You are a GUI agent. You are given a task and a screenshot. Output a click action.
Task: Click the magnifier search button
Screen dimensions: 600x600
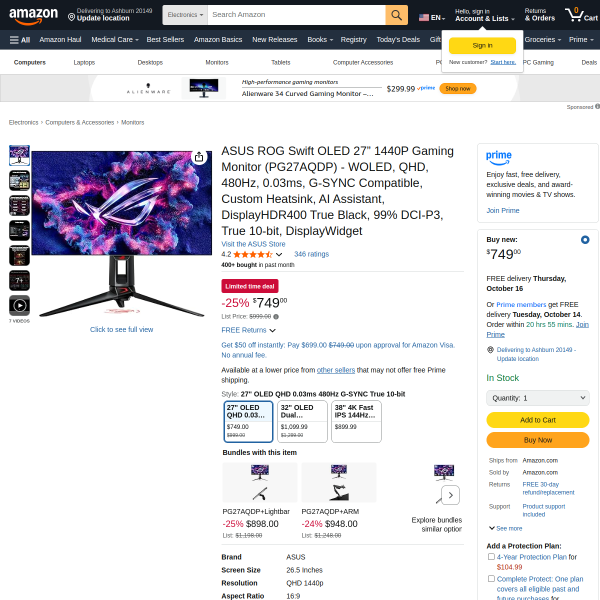pos(396,15)
